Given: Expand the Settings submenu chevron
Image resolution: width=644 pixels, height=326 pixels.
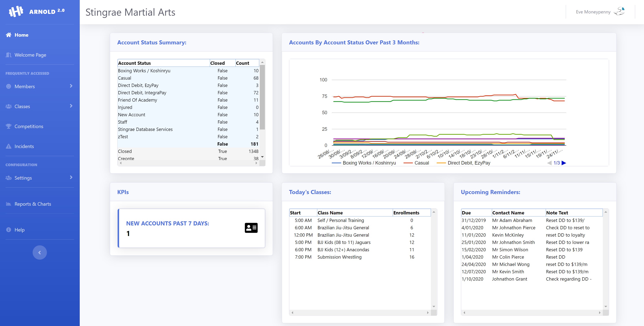Looking at the screenshot, I should click(x=71, y=178).
